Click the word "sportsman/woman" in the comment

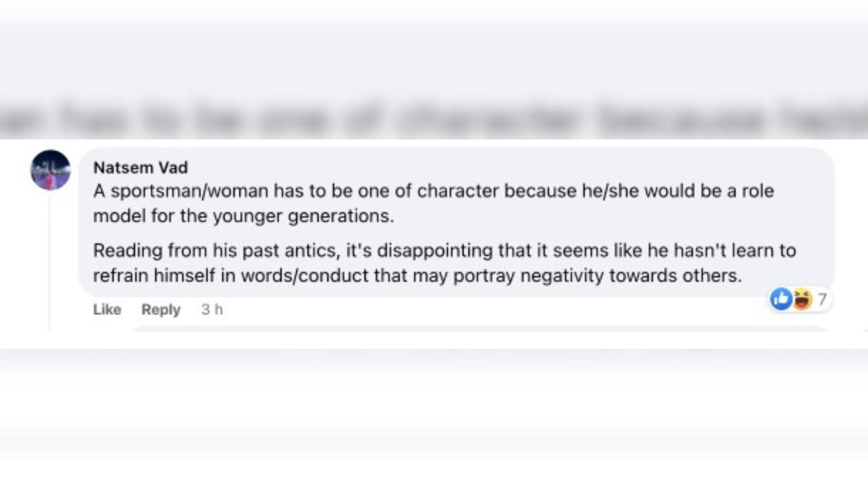tap(190, 191)
